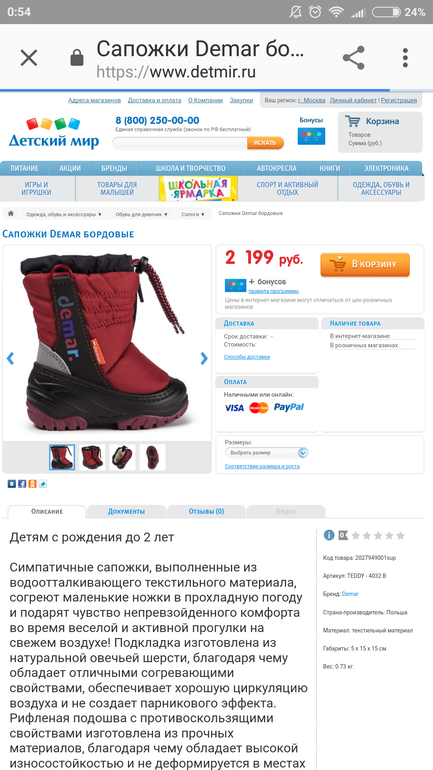The width and height of the screenshot is (433, 770).
Task: Open the Способы доставки link
Action: pos(247,357)
